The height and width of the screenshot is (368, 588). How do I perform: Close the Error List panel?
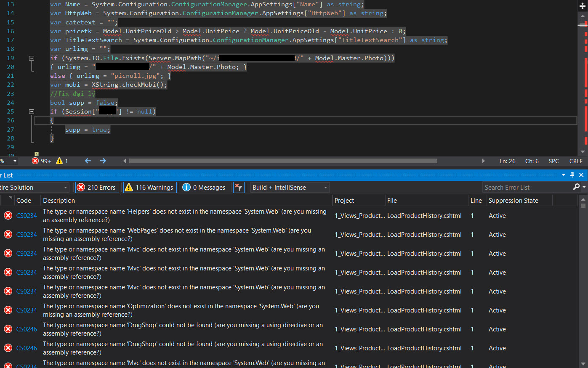[x=581, y=175]
